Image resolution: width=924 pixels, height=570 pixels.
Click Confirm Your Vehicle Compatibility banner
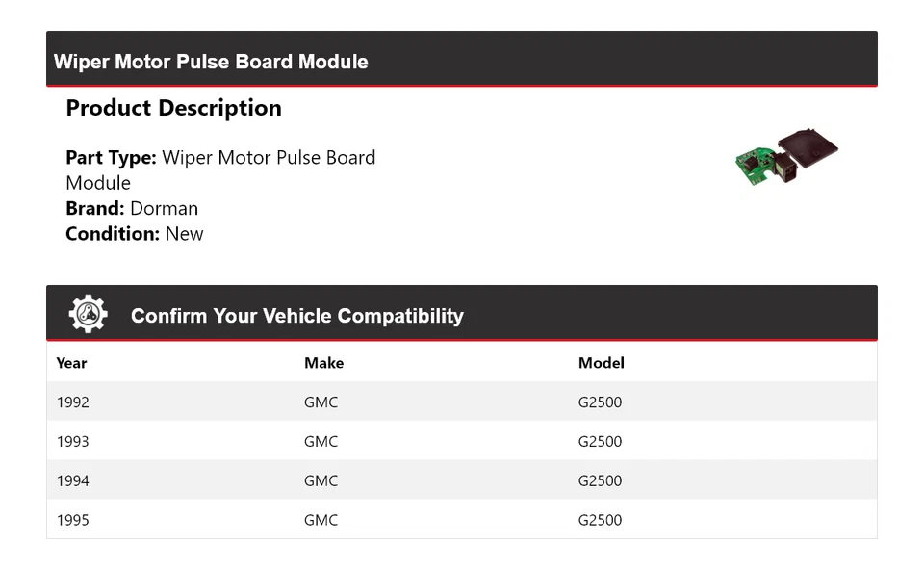(x=462, y=313)
